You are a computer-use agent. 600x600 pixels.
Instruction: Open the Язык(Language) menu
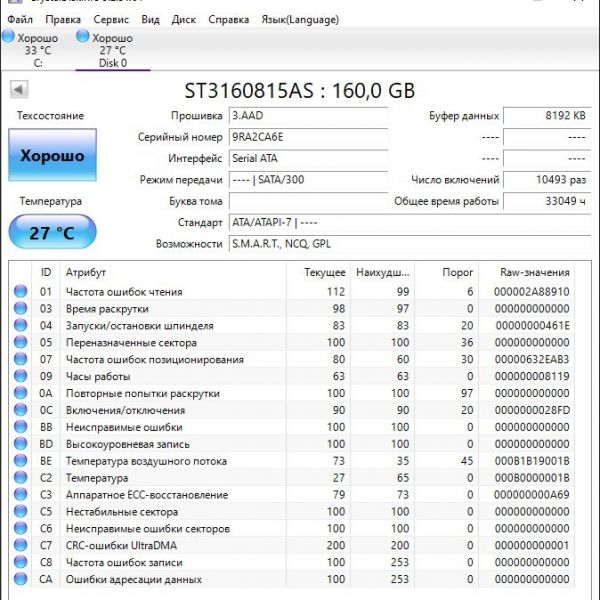point(300,19)
